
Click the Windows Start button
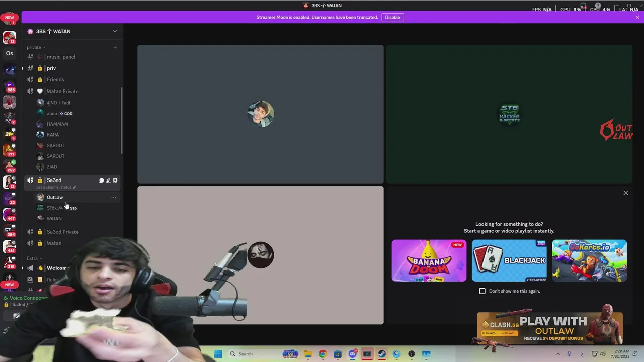[218, 354]
